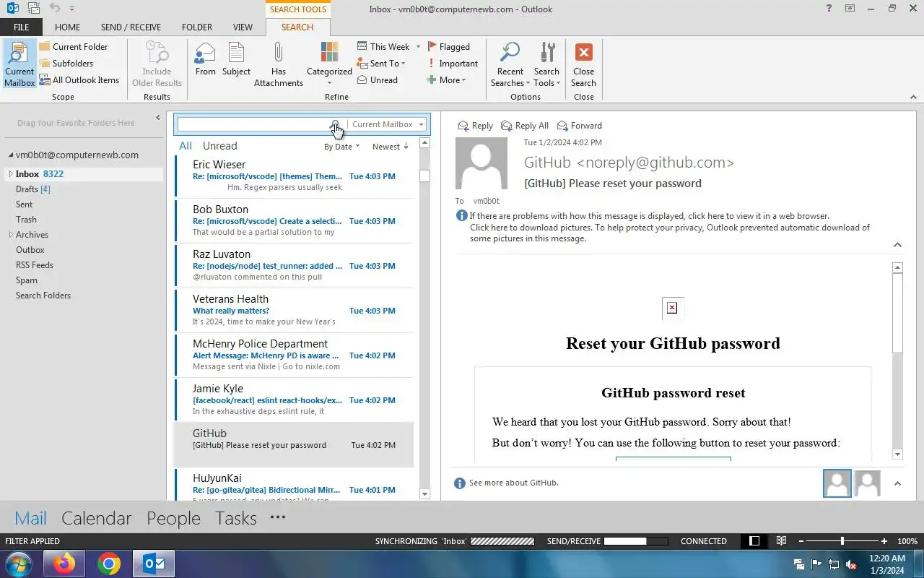The image size is (924, 578).
Task: Click in the search mailbox field
Action: [x=253, y=124]
